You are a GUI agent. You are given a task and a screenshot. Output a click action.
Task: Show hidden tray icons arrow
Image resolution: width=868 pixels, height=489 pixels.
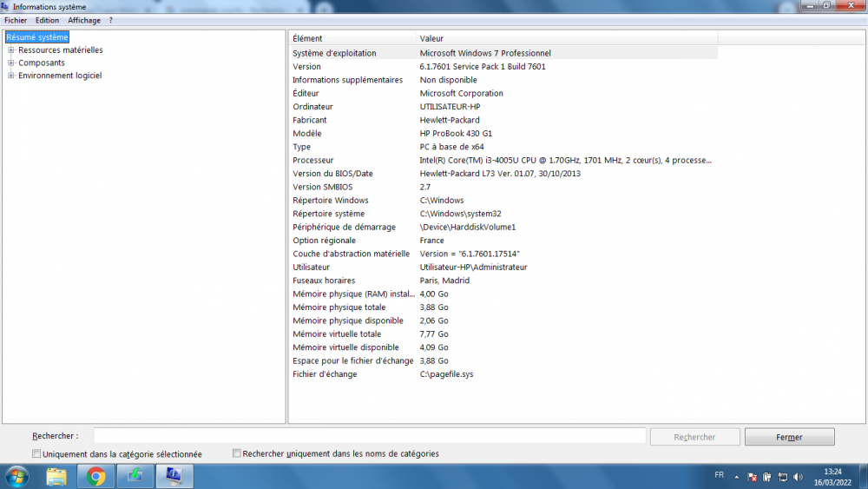pos(736,477)
